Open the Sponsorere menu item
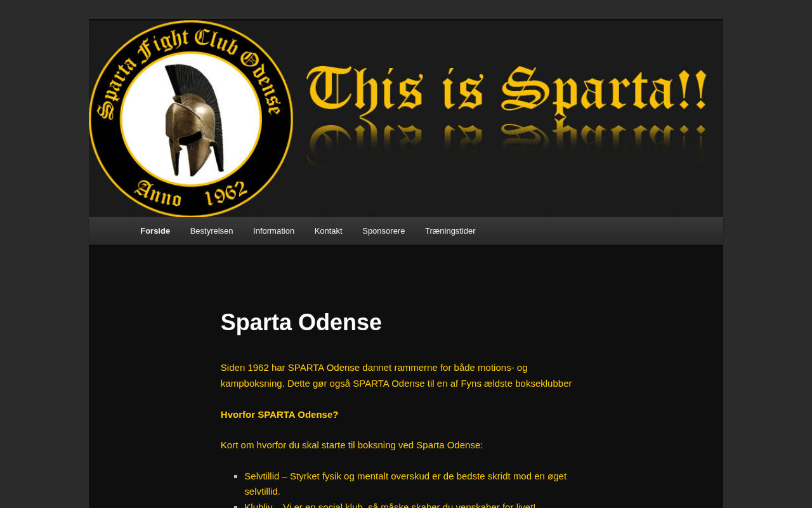 click(383, 231)
